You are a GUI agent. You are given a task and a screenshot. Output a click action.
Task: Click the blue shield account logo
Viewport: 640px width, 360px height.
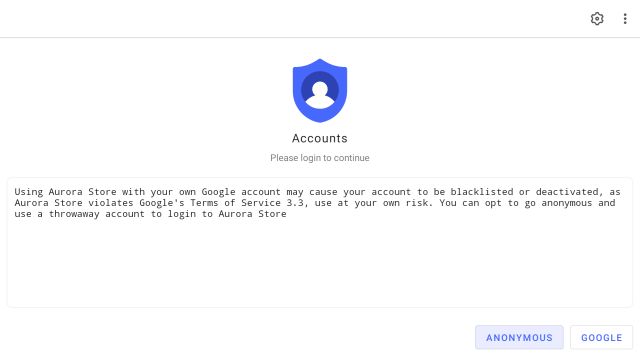point(320,91)
